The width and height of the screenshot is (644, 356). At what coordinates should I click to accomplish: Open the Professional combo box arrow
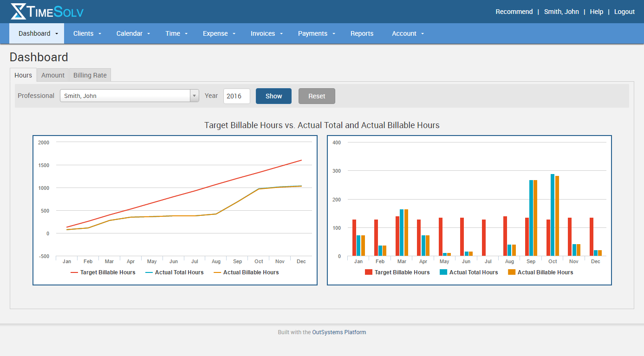click(x=194, y=96)
